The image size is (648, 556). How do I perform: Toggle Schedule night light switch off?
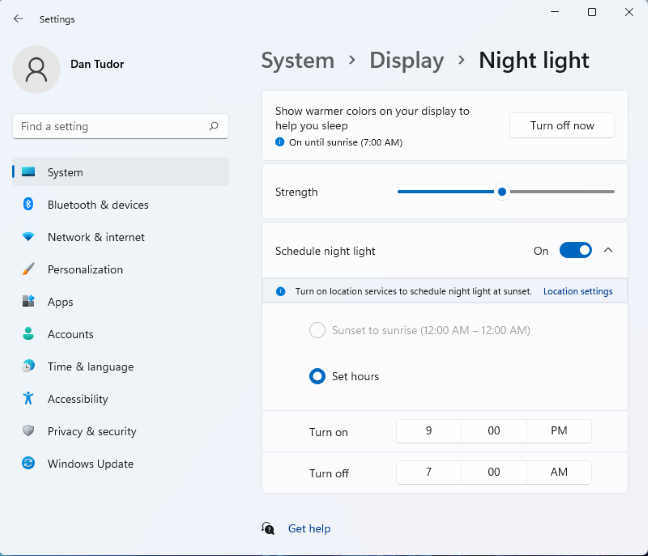tap(575, 250)
